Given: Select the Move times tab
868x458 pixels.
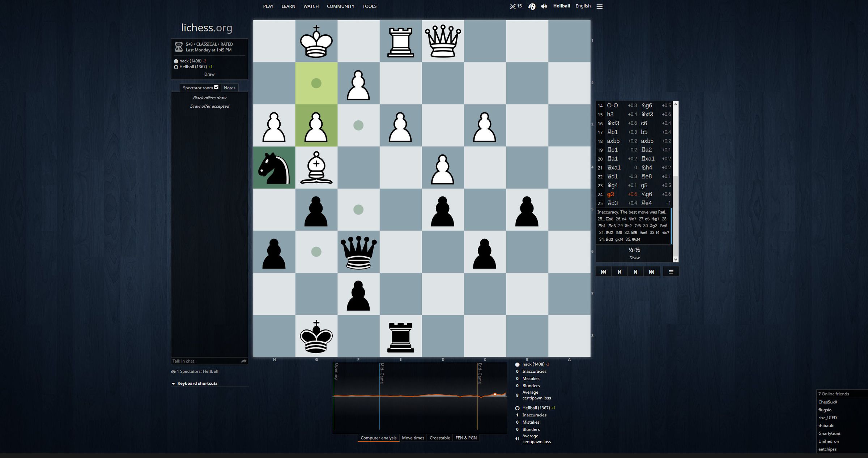Looking at the screenshot, I should coord(413,437).
